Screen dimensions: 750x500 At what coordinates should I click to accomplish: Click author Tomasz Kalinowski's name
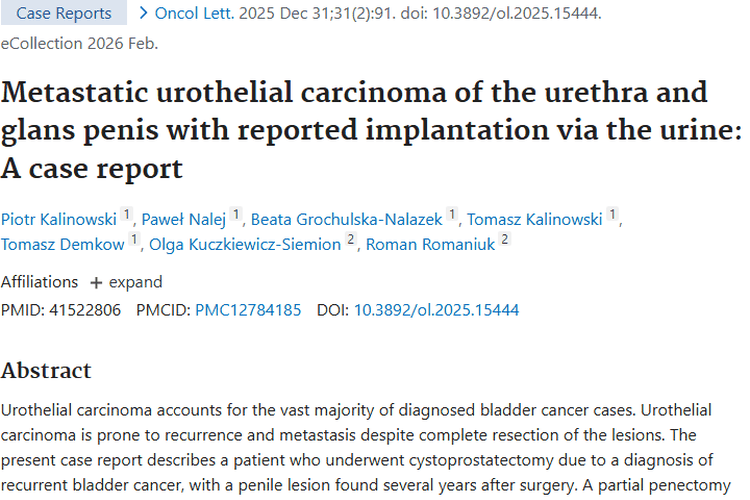[x=535, y=219]
